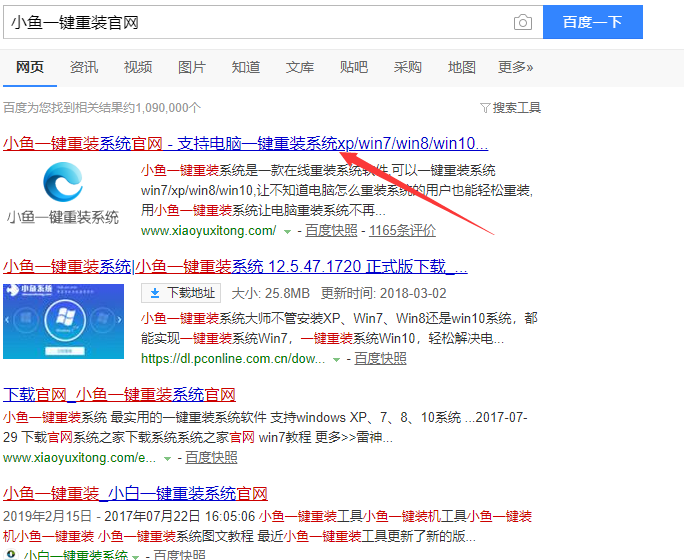Select the 网页 tab
The width and height of the screenshot is (684, 560).
coord(30,67)
